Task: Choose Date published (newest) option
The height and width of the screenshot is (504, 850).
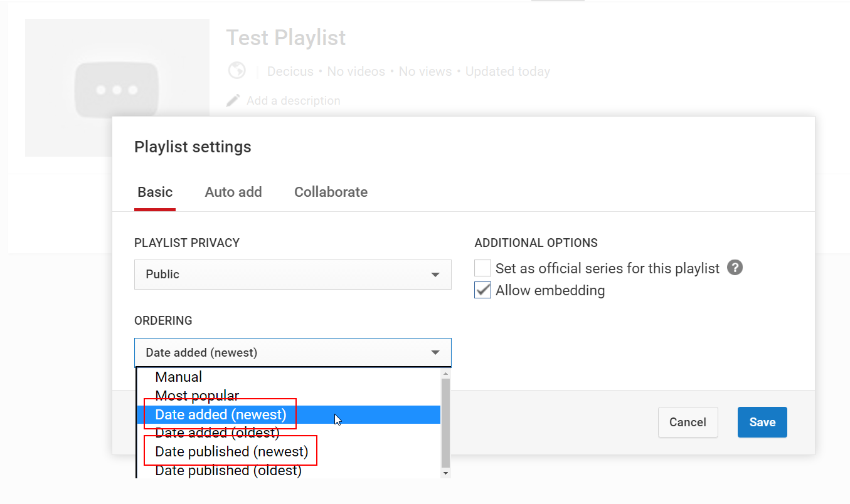Action: (x=231, y=451)
